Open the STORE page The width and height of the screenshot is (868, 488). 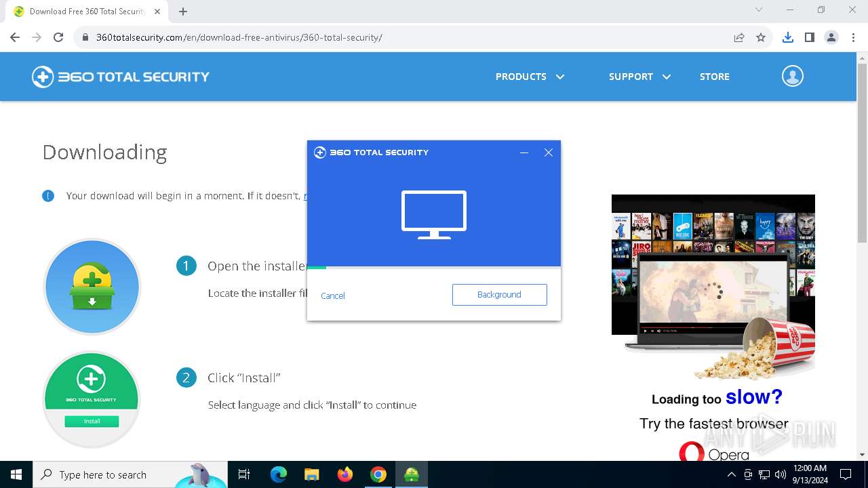[x=715, y=77]
